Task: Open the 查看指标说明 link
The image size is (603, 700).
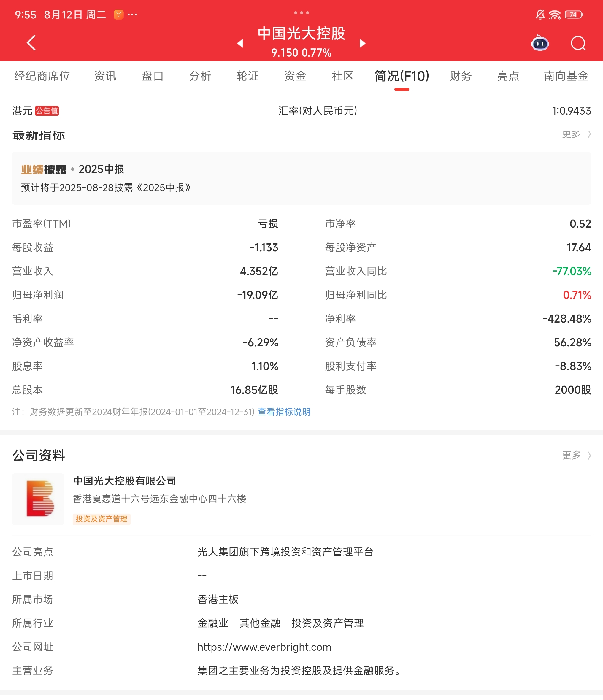Action: coord(284,412)
